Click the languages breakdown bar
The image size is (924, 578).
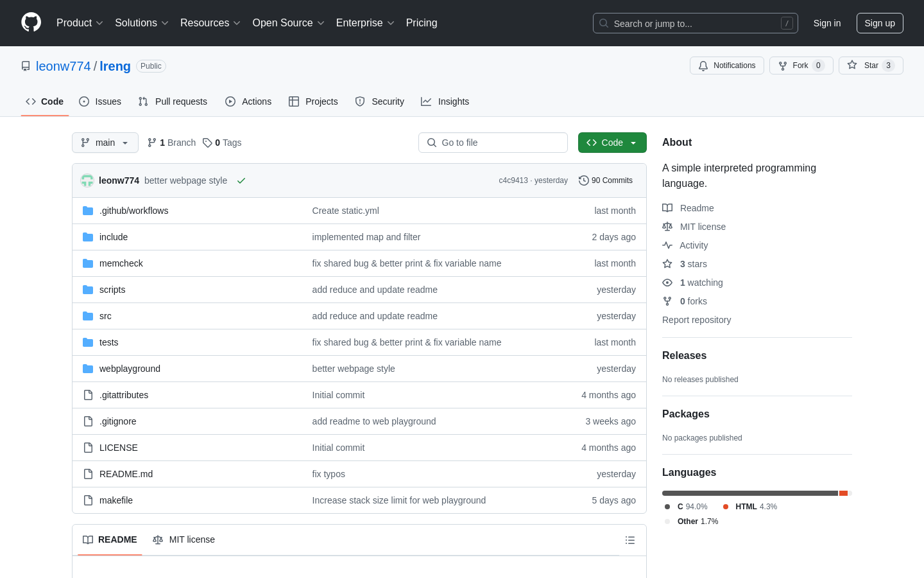(757, 493)
